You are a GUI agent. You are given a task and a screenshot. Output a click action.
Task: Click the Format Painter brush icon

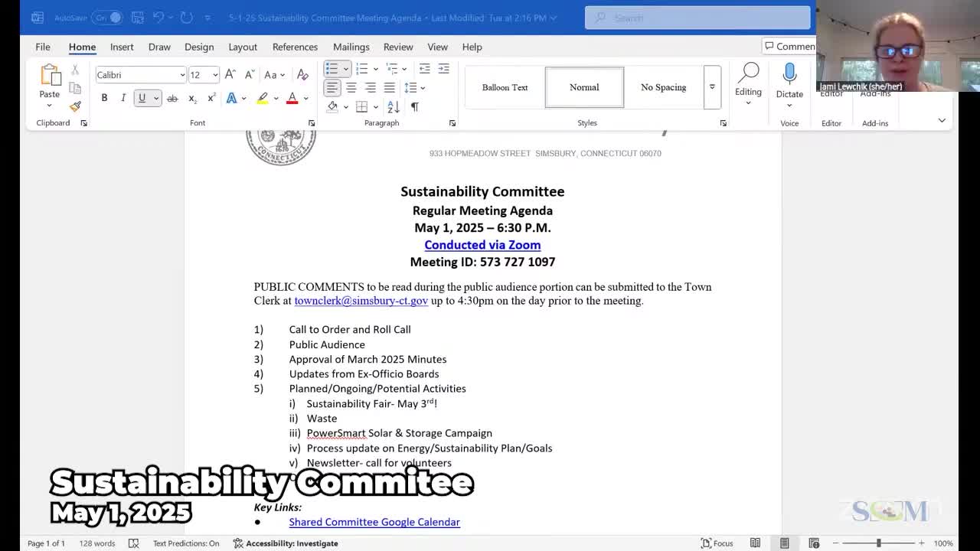pos(75,107)
